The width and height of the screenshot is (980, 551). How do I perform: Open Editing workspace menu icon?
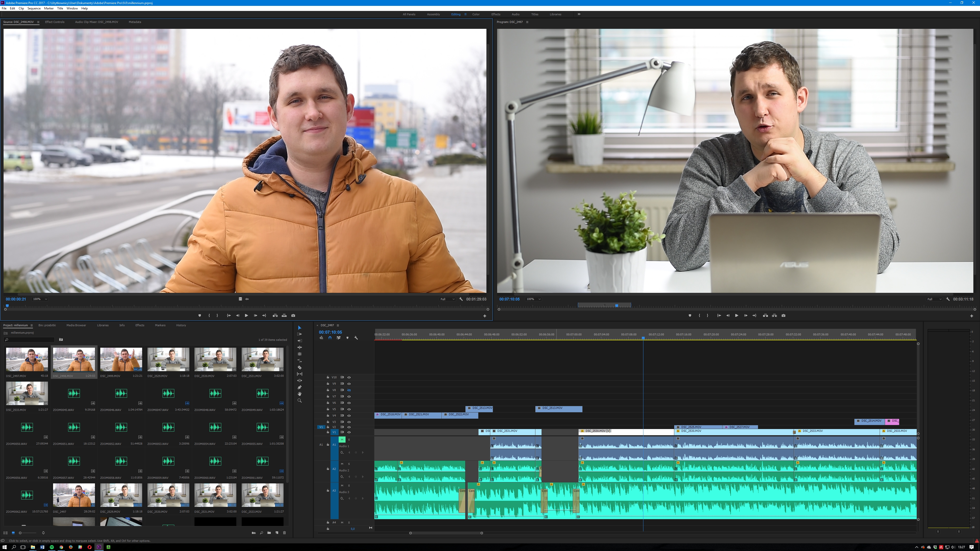465,14
